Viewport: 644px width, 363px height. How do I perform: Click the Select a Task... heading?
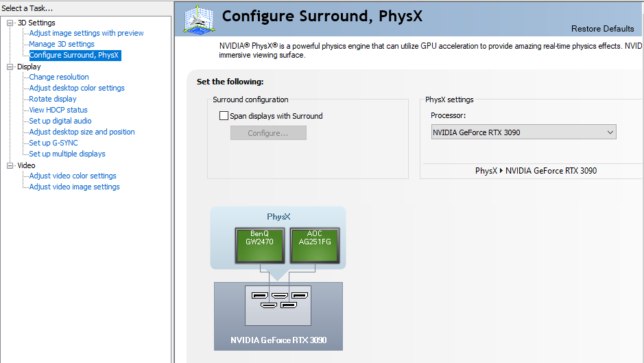(x=27, y=8)
